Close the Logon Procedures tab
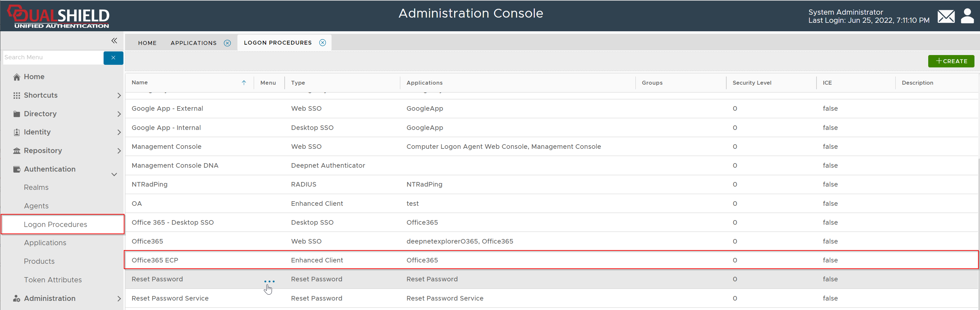 tap(322, 43)
